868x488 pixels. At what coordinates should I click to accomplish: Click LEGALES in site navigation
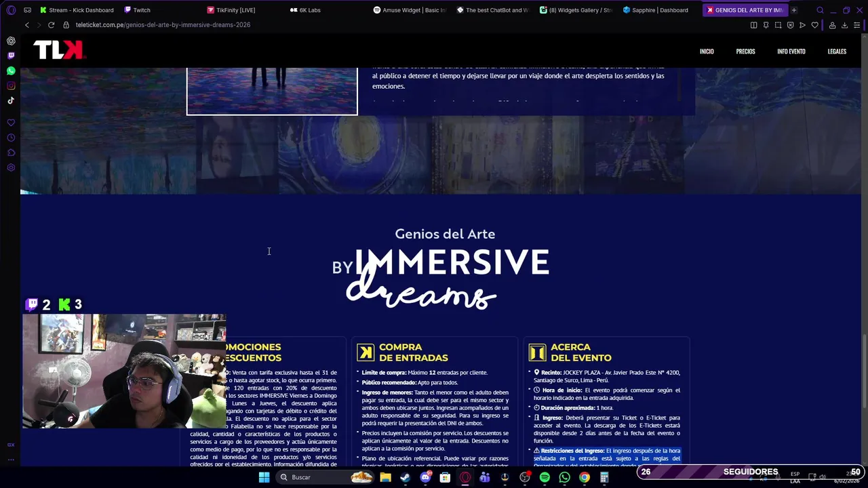[x=837, y=52]
